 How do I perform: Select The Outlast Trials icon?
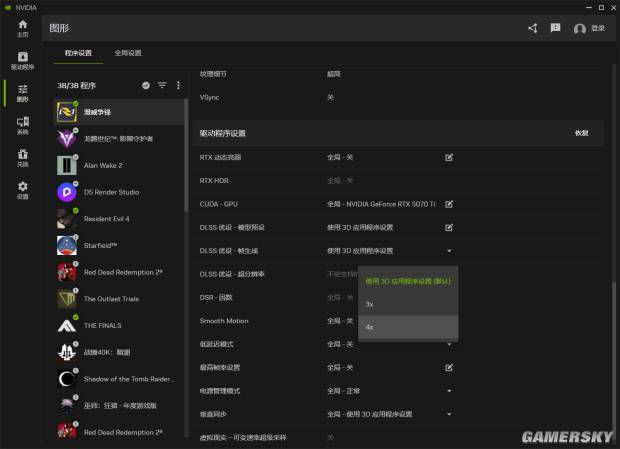tap(67, 299)
